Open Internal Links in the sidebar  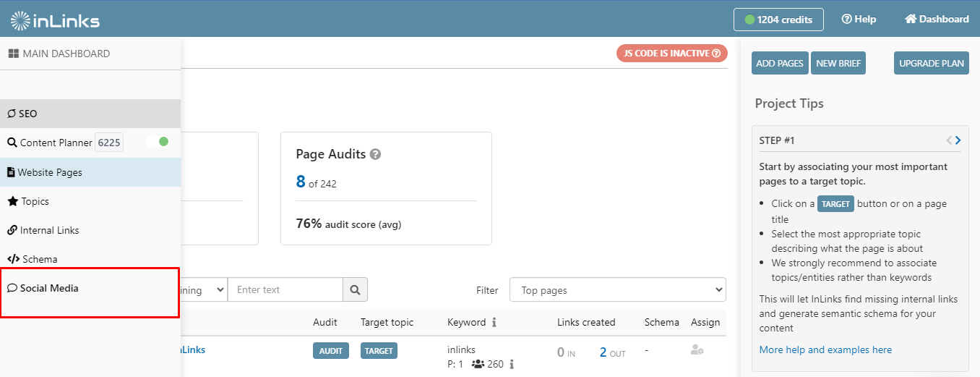[x=90, y=230]
